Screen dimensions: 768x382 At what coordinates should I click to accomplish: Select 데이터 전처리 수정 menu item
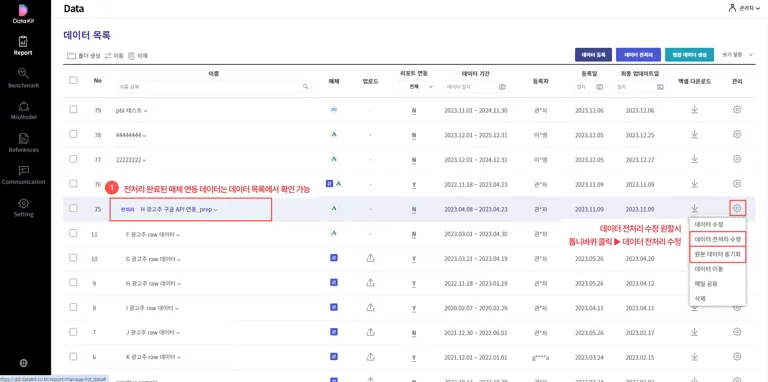(718, 239)
